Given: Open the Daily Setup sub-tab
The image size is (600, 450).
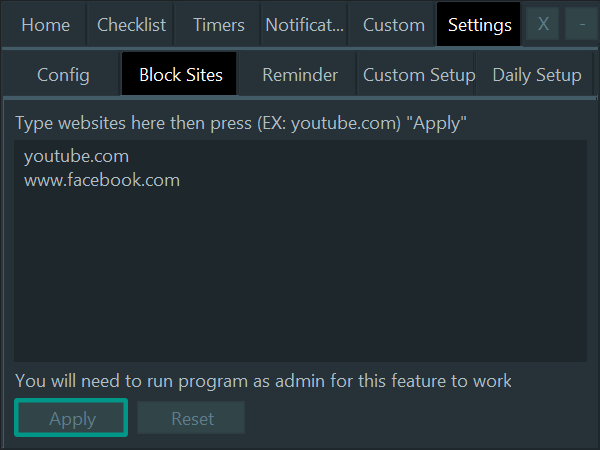Looking at the screenshot, I should coord(536,74).
